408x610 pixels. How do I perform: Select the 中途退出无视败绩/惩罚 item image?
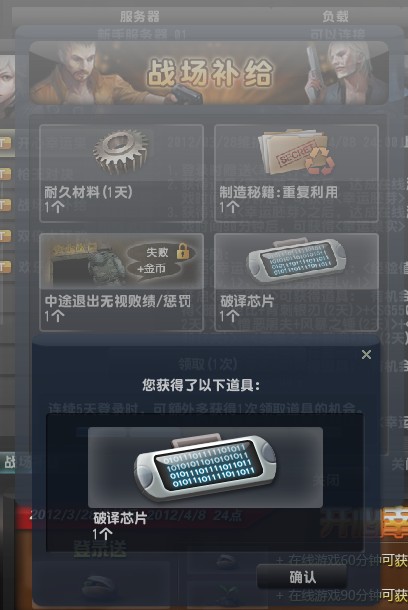click(121, 262)
